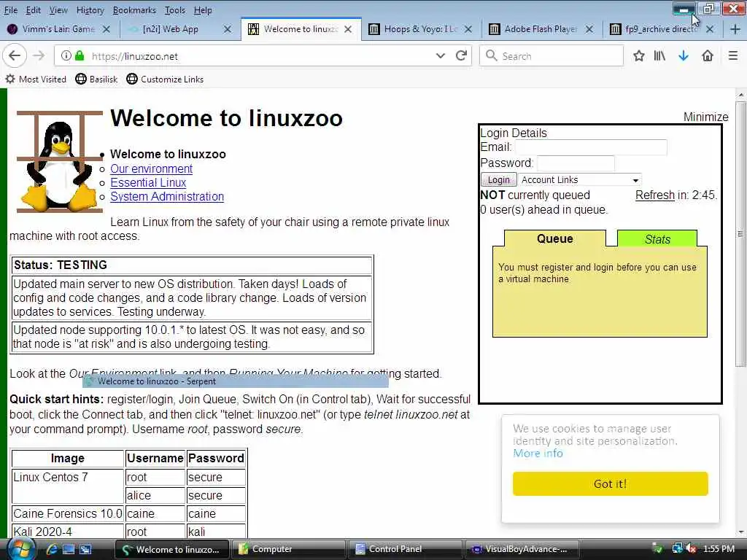Open the Library icon in toolbar

point(659,55)
